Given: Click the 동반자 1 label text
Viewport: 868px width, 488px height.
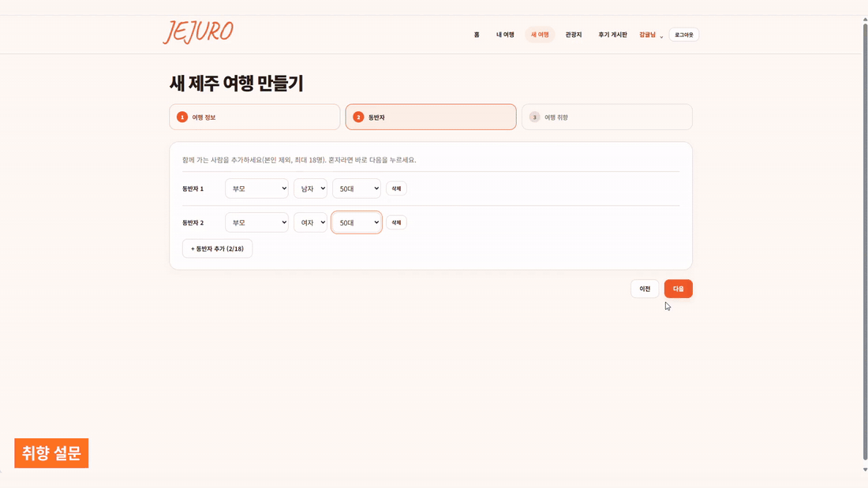Looking at the screenshot, I should click(x=193, y=188).
